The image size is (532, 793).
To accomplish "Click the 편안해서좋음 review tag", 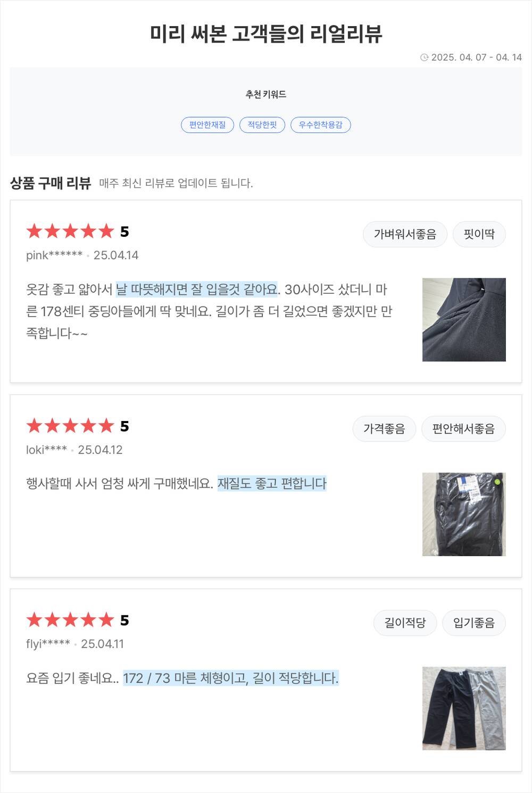I will click(x=463, y=429).
